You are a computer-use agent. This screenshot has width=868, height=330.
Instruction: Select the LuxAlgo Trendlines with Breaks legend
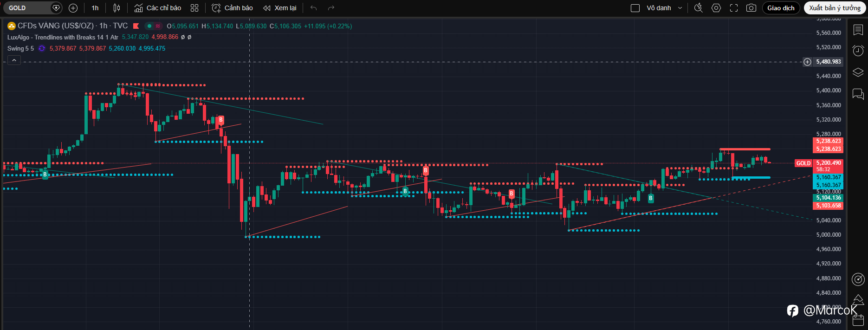(63, 37)
